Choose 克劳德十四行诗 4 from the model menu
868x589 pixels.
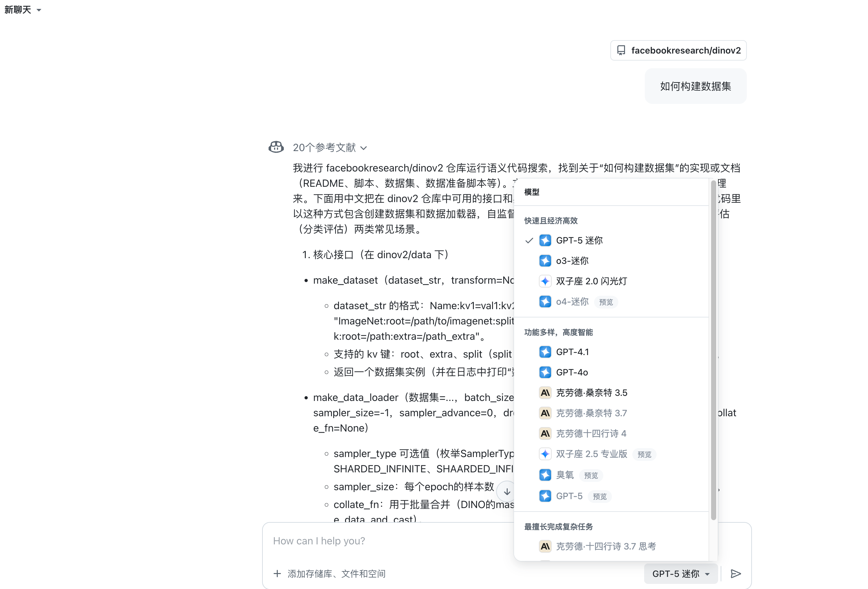[591, 433]
